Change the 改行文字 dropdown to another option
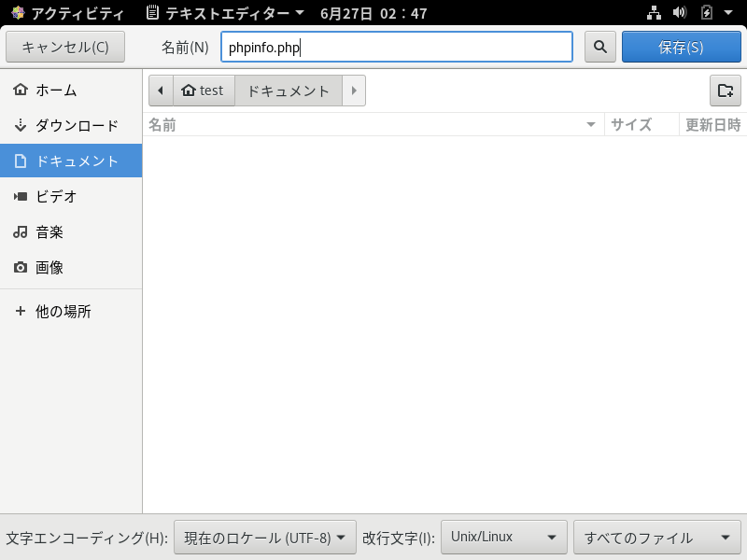The height and width of the screenshot is (560, 747). tap(502, 537)
